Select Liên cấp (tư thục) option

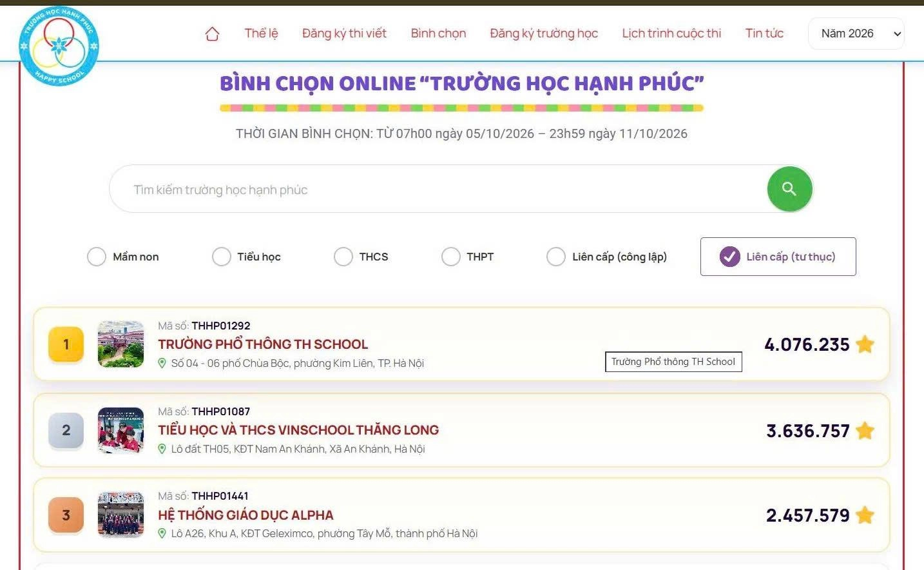point(778,257)
